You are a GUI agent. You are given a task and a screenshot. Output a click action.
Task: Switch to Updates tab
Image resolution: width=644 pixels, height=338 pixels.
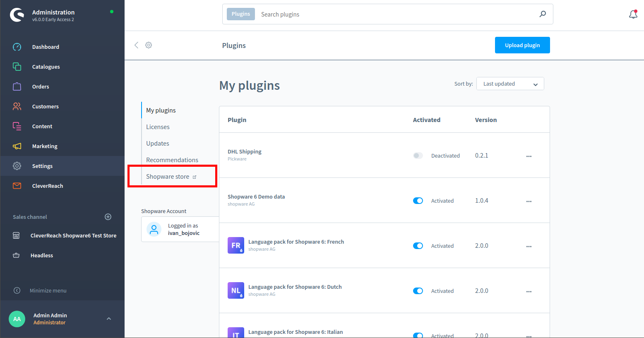[158, 144]
